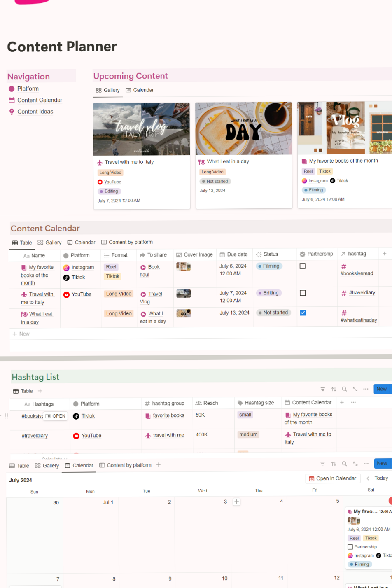Uncheck Partnership for What I eat in a day
The height and width of the screenshot is (588, 392).
point(303,313)
